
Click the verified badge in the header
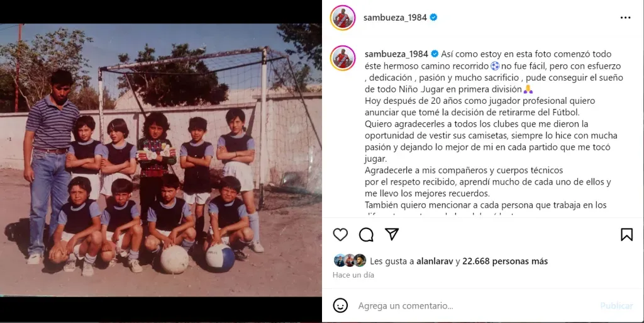pyautogui.click(x=433, y=18)
